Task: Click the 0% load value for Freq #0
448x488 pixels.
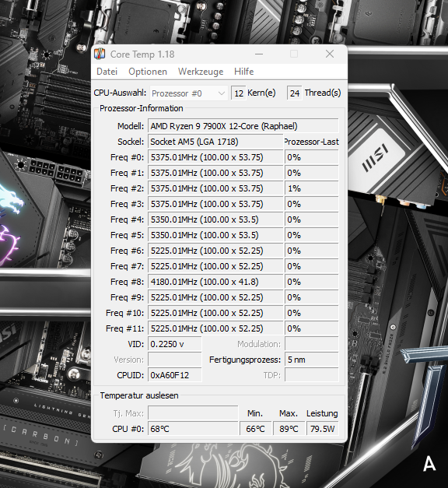Action: pyautogui.click(x=311, y=157)
